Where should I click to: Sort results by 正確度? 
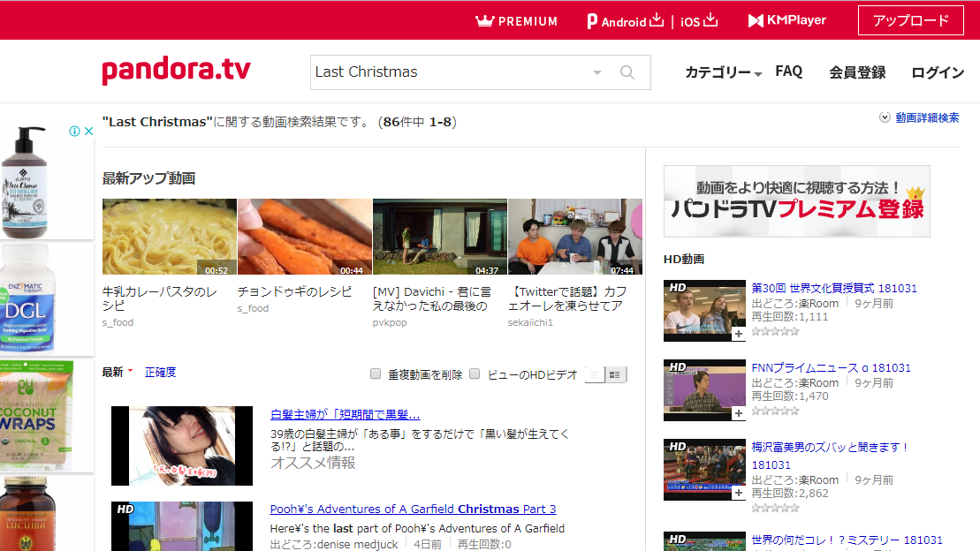[161, 373]
